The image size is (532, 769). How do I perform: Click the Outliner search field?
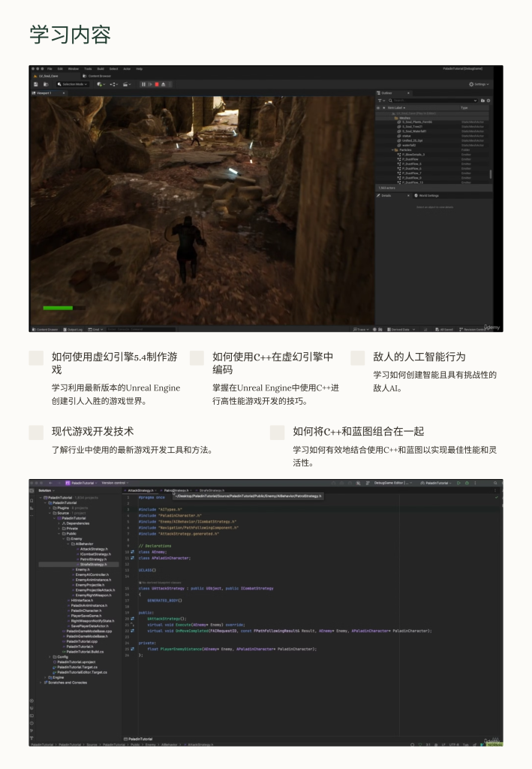point(432,101)
